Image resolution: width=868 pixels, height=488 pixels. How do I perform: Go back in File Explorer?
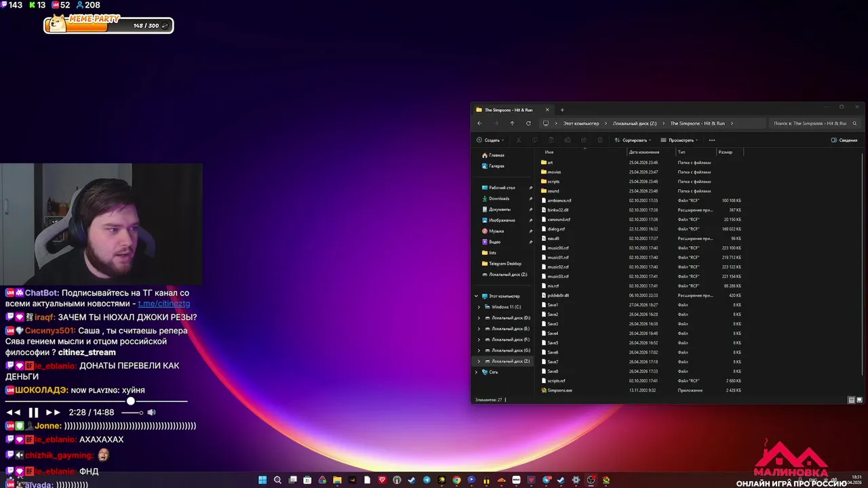tap(479, 123)
